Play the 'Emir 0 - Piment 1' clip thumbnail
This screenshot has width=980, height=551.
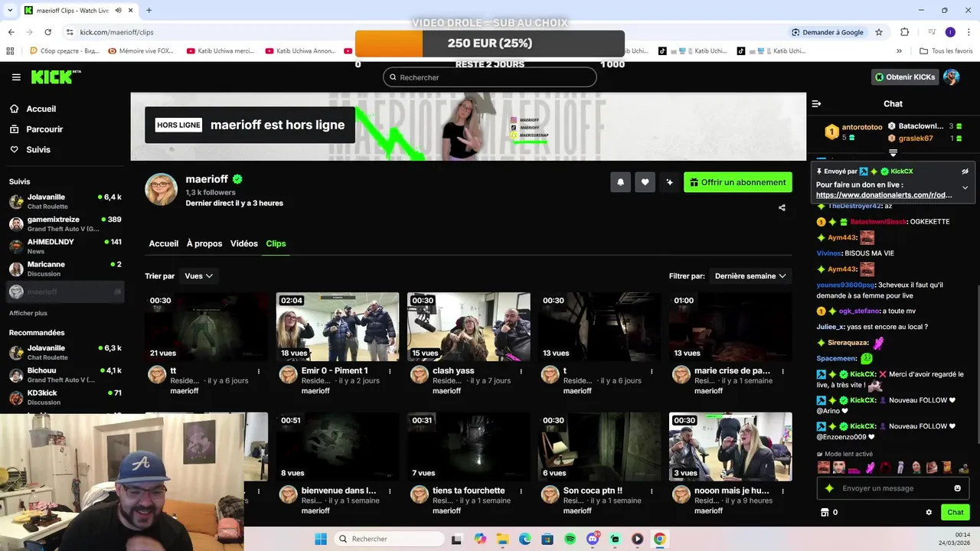click(x=338, y=327)
